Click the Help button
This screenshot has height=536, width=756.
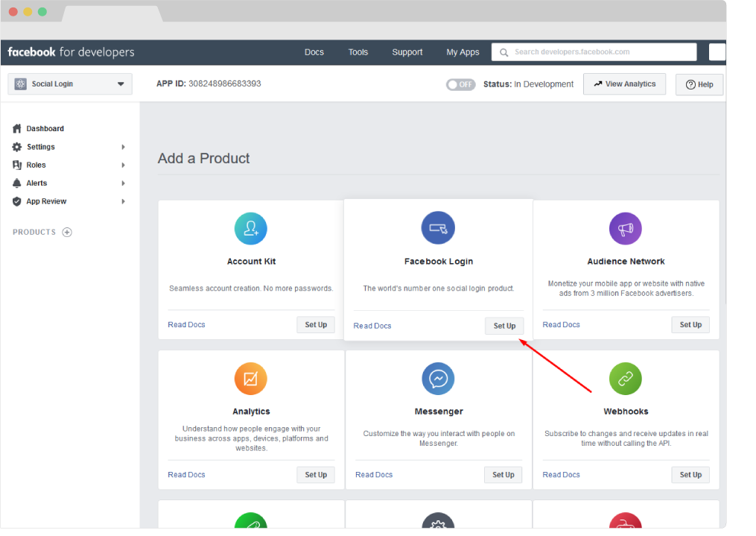coord(699,85)
